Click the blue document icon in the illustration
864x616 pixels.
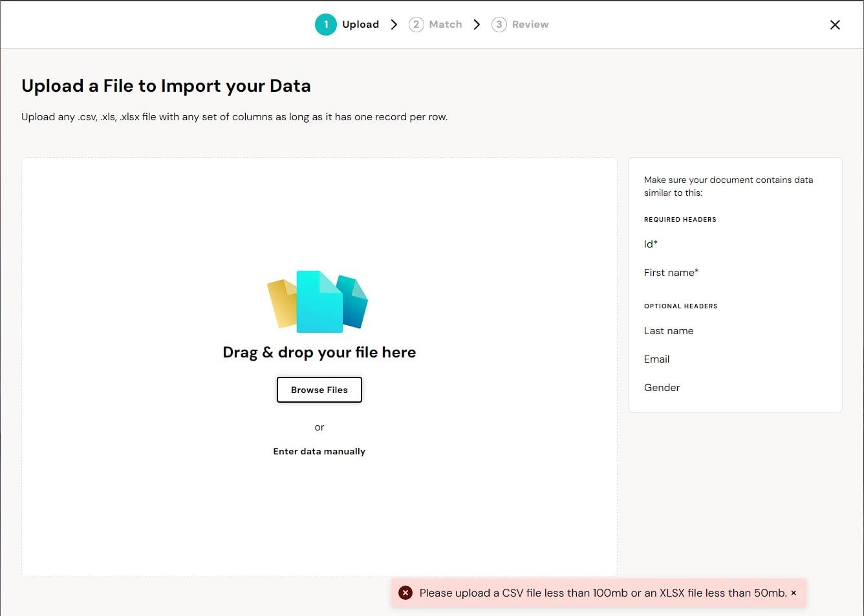351,303
